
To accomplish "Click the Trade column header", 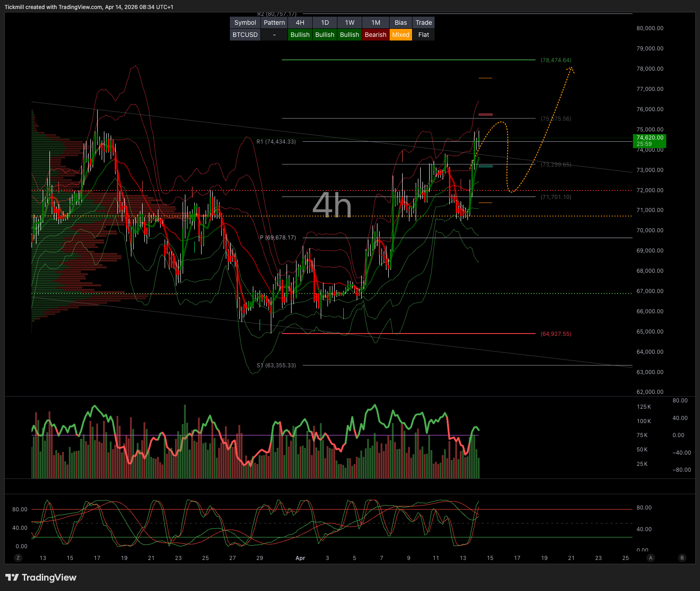I will [423, 23].
